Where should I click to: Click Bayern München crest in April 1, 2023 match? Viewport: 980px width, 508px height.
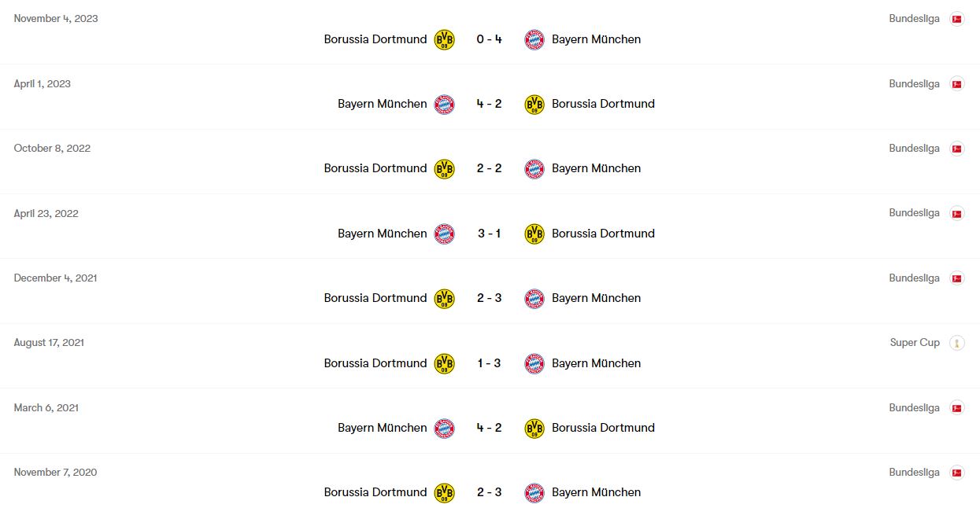(x=445, y=104)
